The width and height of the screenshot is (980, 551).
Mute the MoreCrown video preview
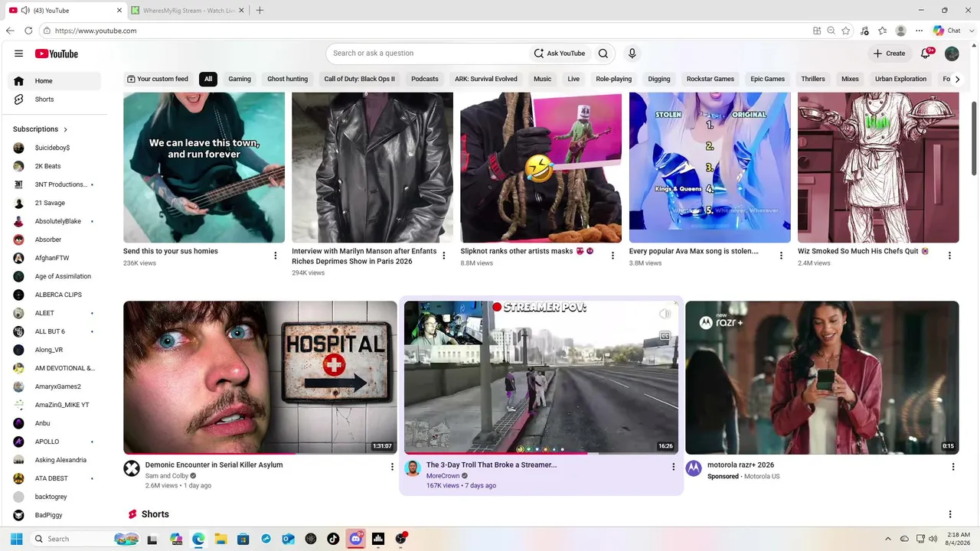pyautogui.click(x=665, y=314)
